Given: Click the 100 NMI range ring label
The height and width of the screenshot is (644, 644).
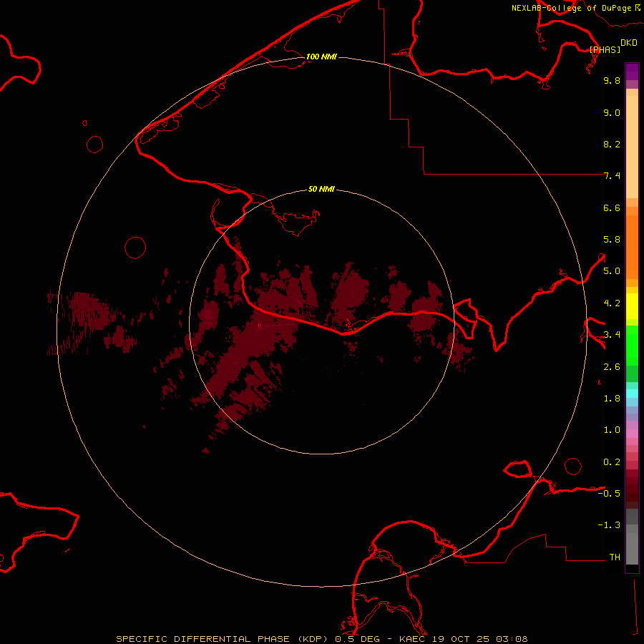Looking at the screenshot, I should pos(321,57).
